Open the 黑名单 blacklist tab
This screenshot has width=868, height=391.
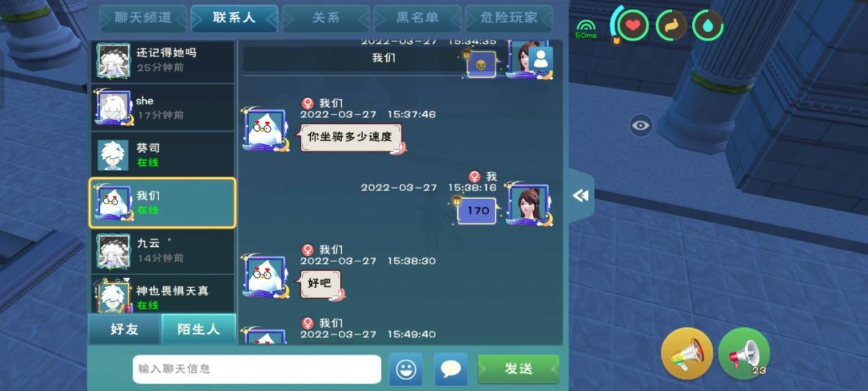[x=417, y=18]
